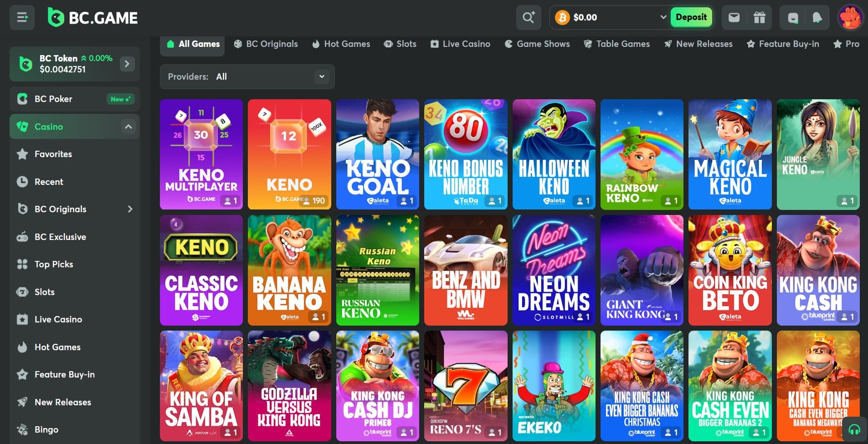The height and width of the screenshot is (444, 868).
Task: Open the Benz and BMW game
Action: tap(466, 270)
